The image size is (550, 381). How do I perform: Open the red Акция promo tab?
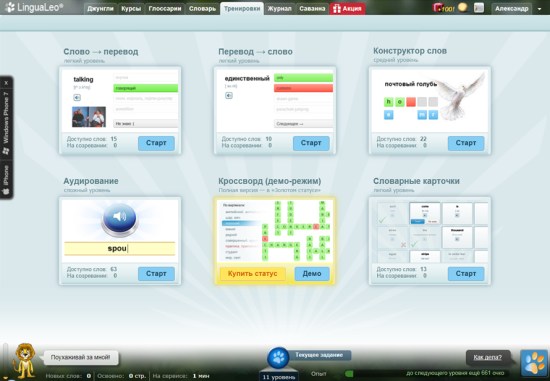coord(347,8)
